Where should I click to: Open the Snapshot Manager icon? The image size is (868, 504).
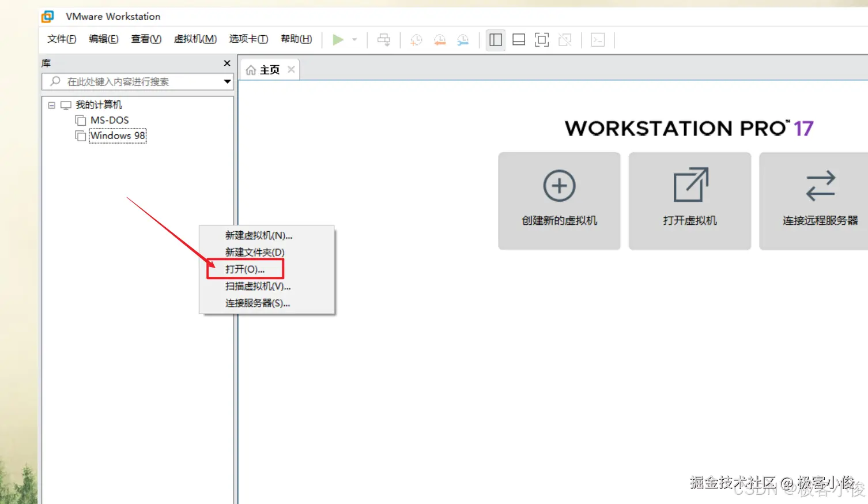pos(463,40)
